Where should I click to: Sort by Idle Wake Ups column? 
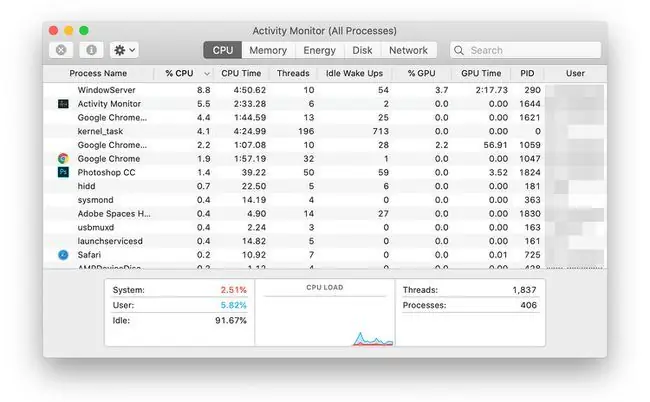[x=354, y=73]
